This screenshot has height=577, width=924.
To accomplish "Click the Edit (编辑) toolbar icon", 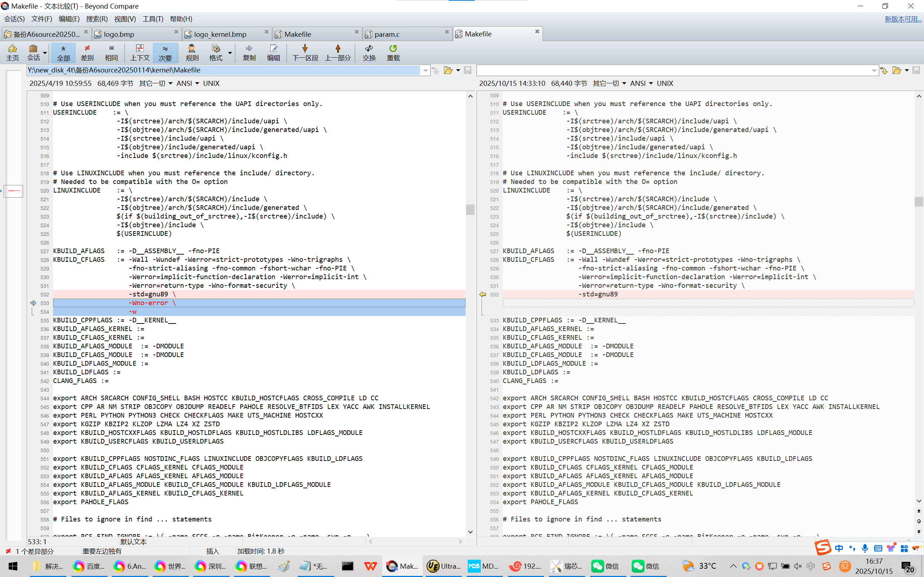I will point(273,52).
